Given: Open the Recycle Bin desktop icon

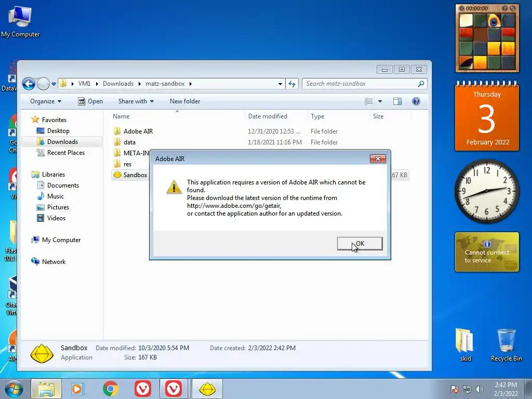Looking at the screenshot, I should 506,345.
